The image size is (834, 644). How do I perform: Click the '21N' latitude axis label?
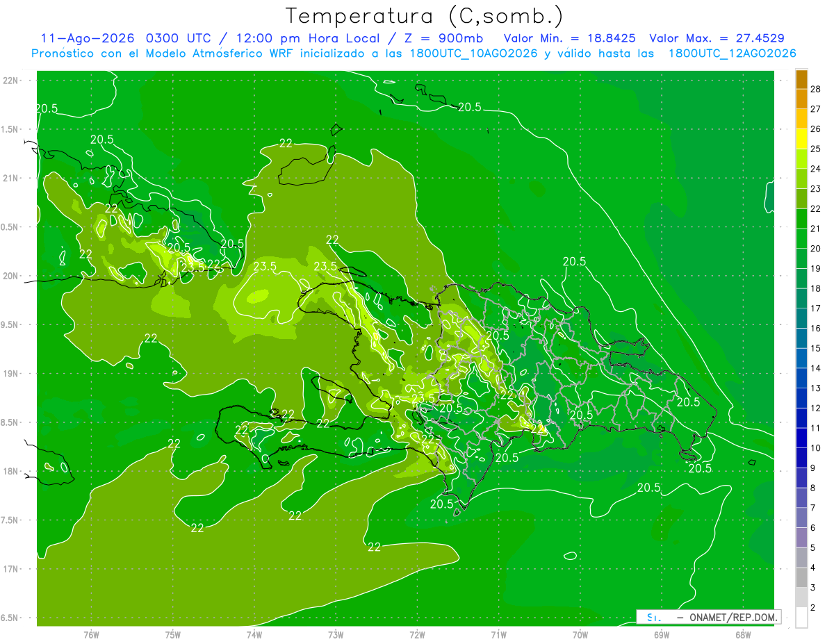[11, 179]
